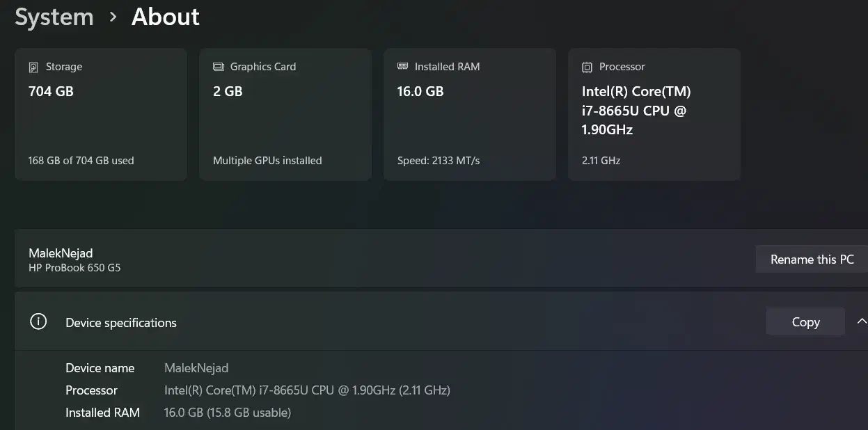The width and height of the screenshot is (868, 430).
Task: Click the info icon beside Device specifications
Action: pyautogui.click(x=38, y=322)
